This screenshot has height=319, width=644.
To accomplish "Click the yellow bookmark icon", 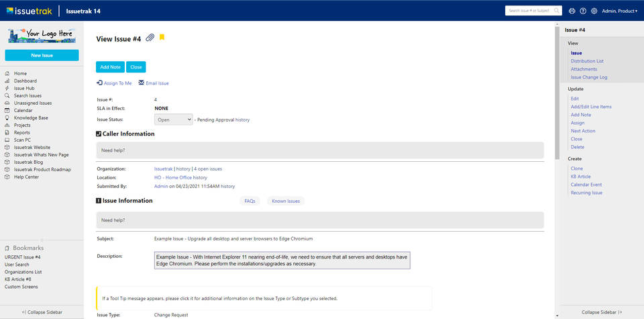I will coord(162,38).
